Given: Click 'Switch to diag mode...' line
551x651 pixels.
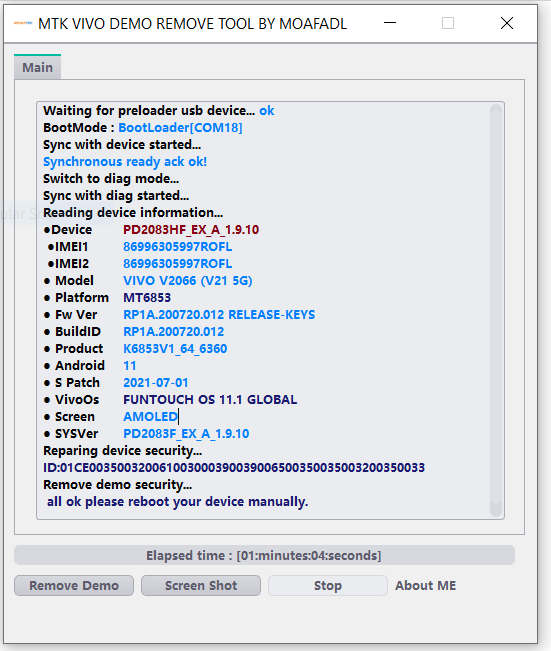Looking at the screenshot, I should (x=111, y=179).
